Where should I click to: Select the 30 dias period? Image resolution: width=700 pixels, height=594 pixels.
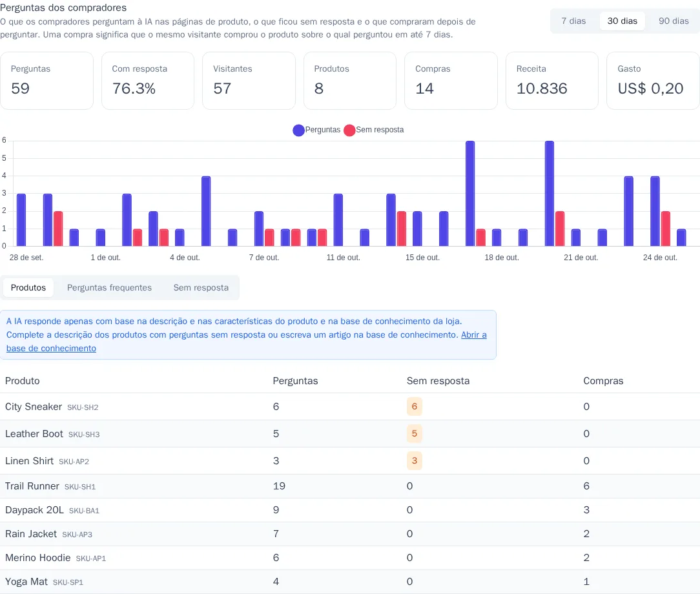pyautogui.click(x=623, y=21)
